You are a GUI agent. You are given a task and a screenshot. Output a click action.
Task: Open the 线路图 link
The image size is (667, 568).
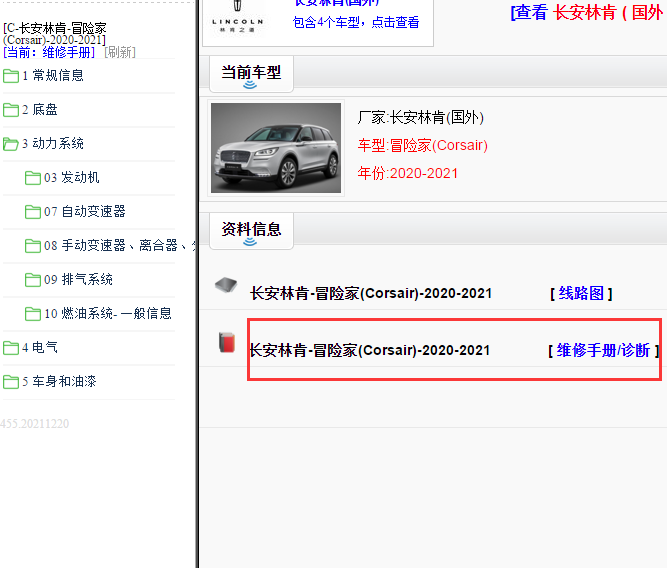(x=581, y=293)
